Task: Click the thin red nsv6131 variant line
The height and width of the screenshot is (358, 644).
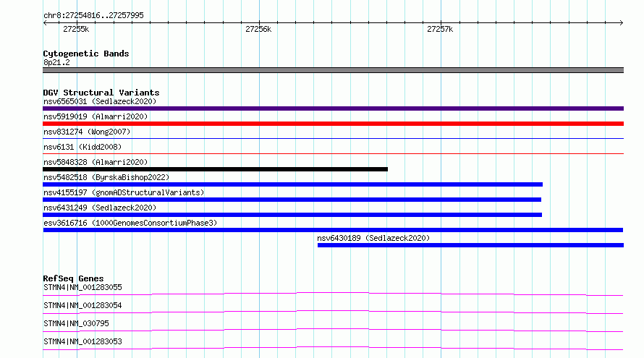Action: (333, 153)
